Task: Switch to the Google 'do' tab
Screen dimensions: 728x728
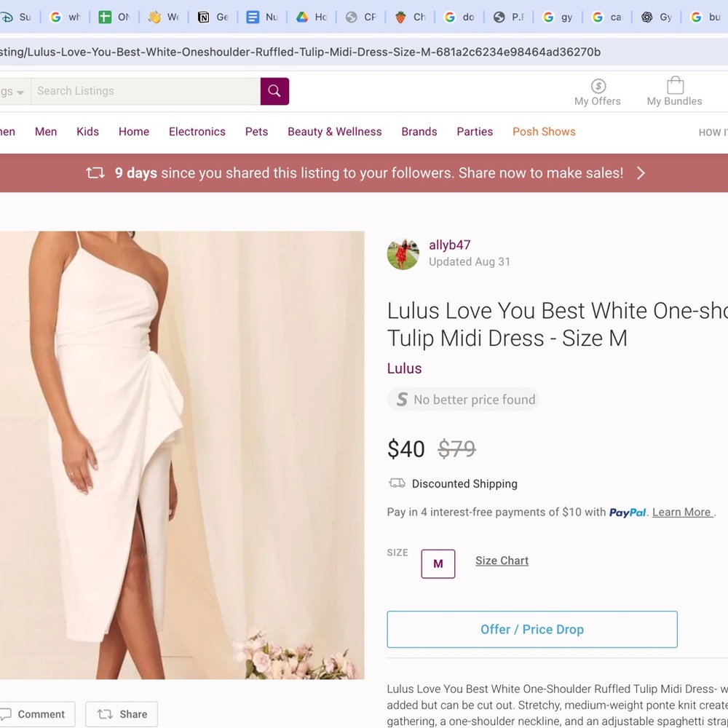Action: [459, 17]
